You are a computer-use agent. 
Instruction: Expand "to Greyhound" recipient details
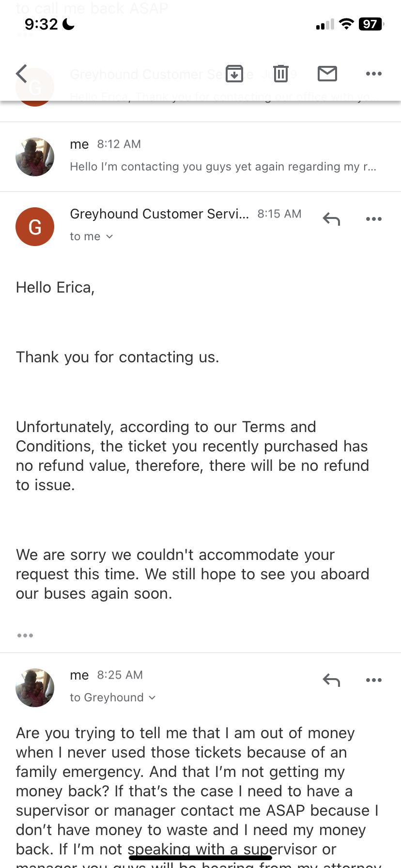[152, 697]
